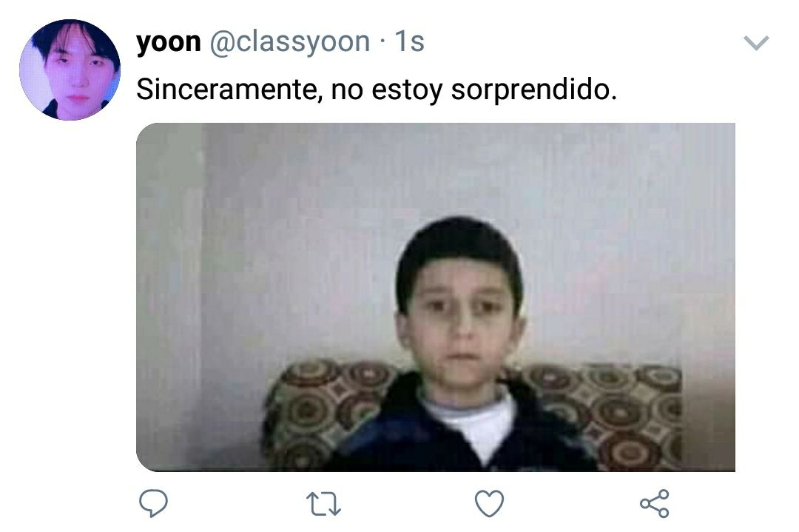Like the tweet with the heart icon

[x=489, y=503]
